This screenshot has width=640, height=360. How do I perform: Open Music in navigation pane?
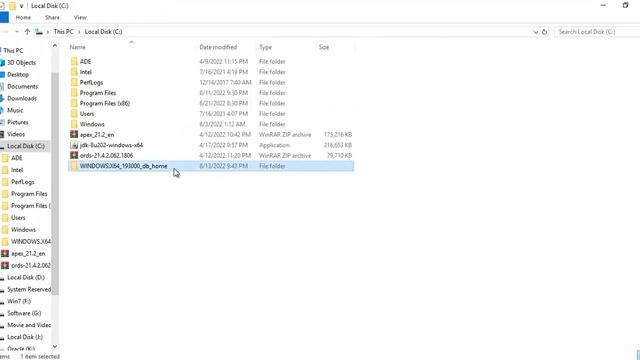[x=15, y=110]
